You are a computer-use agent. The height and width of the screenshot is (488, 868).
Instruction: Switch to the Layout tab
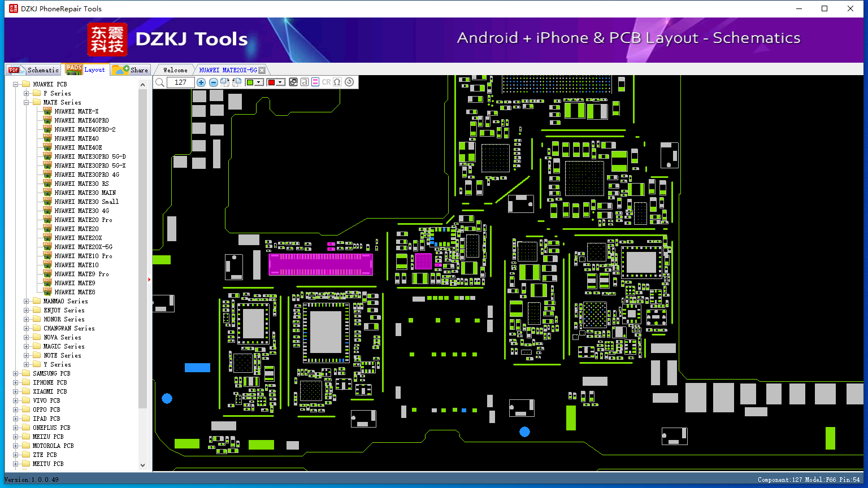coord(86,69)
